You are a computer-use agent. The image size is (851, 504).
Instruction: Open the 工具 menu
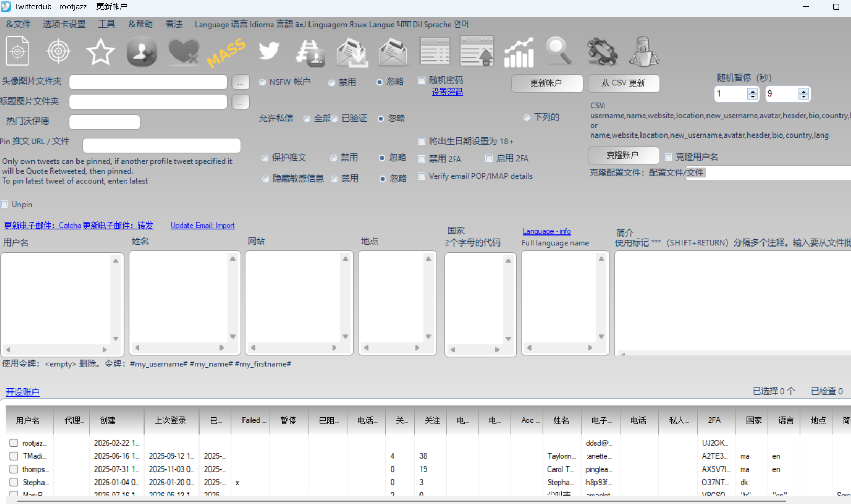click(x=107, y=24)
